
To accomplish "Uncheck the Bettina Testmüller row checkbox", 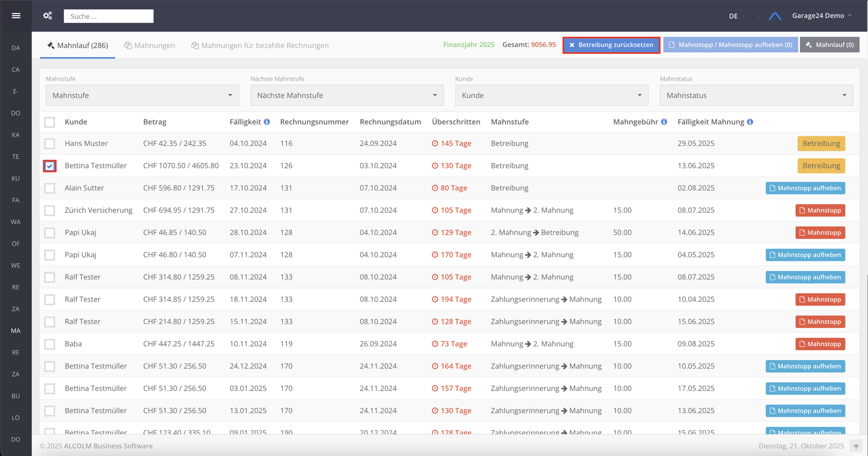I will click(50, 166).
